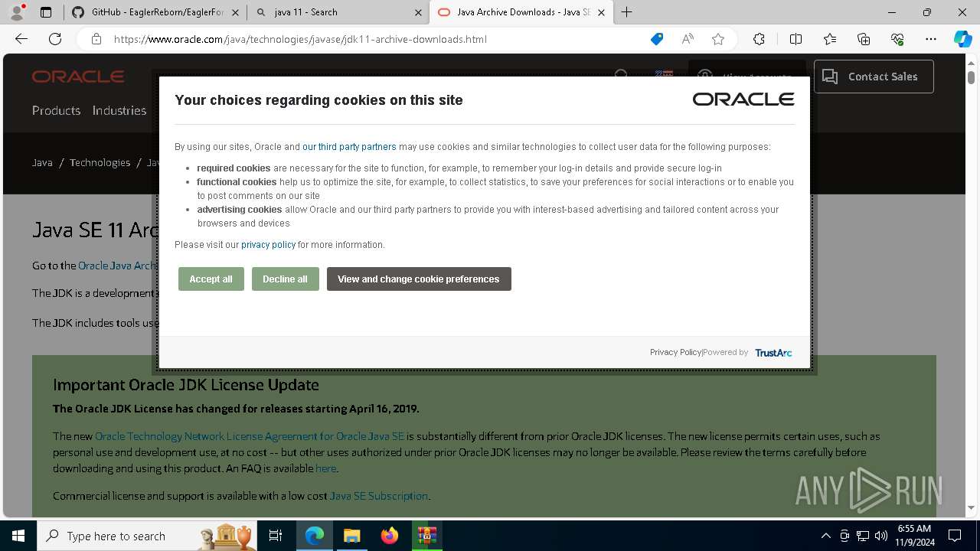This screenshot has height=551, width=980.
Task: Close the java 11 - Search tab
Action: tap(418, 12)
